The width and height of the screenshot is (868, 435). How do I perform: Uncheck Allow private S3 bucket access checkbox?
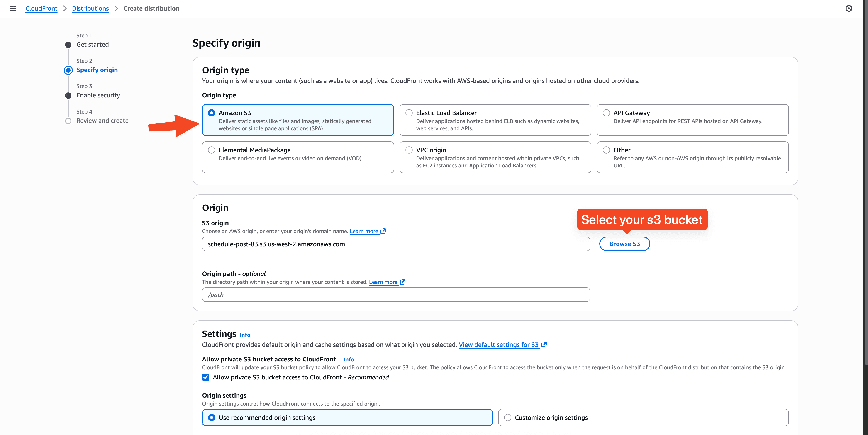pos(205,377)
